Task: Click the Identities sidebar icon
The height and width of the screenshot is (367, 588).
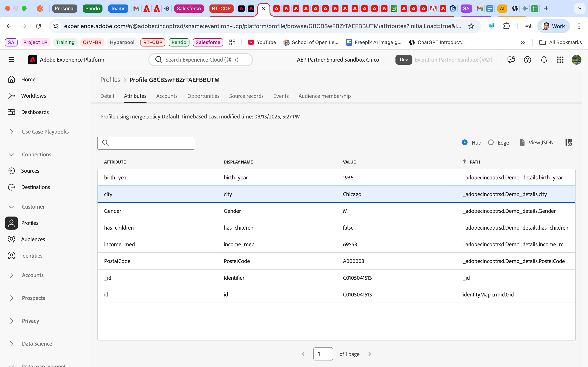Action: 11,256
